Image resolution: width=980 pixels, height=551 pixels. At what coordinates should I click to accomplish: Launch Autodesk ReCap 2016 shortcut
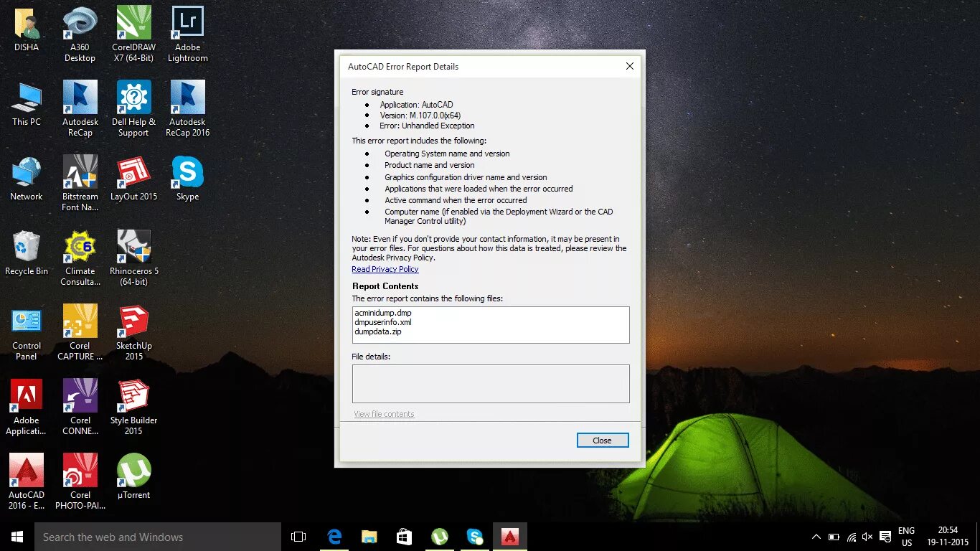click(x=187, y=108)
